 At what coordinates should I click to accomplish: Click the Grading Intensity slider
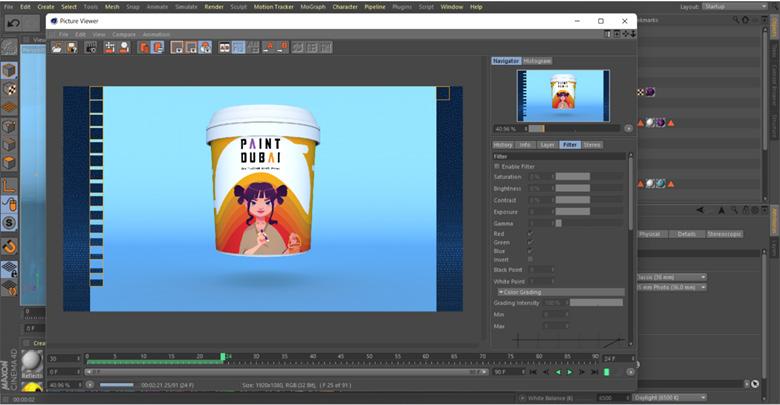(x=596, y=303)
